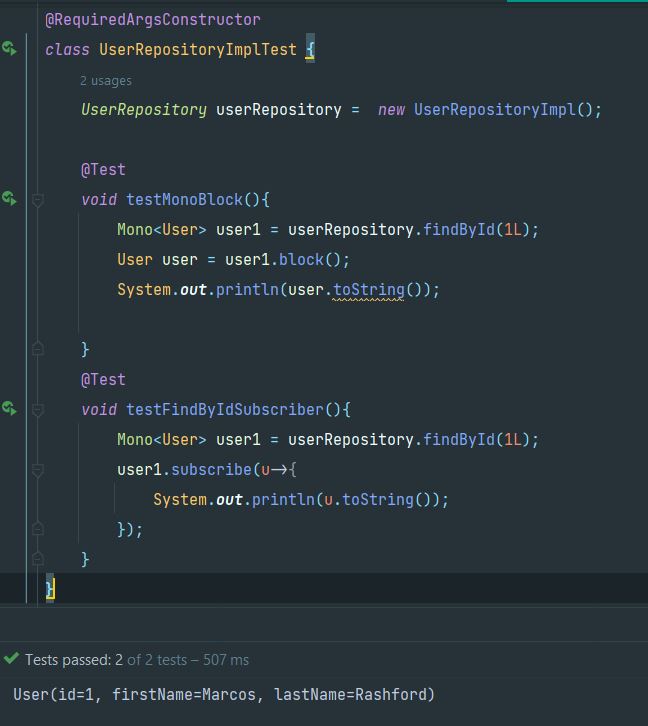Click the testFindByIdSubscriber method name
This screenshot has width=648, height=726.
[225, 410]
